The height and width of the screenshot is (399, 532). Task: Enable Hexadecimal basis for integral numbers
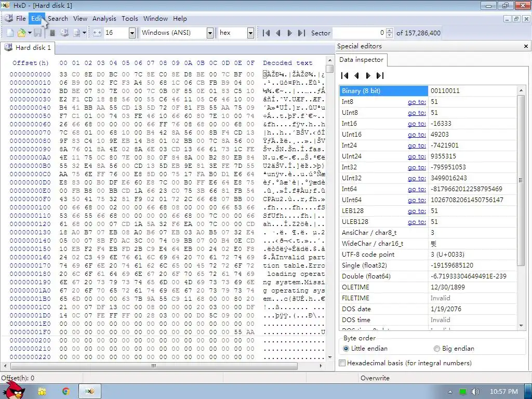coord(405,363)
